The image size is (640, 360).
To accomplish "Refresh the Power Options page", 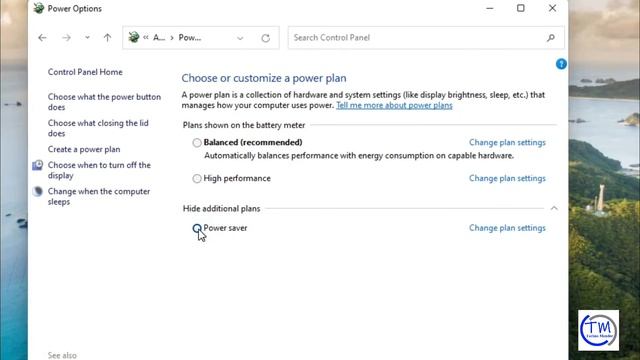I will point(266,38).
